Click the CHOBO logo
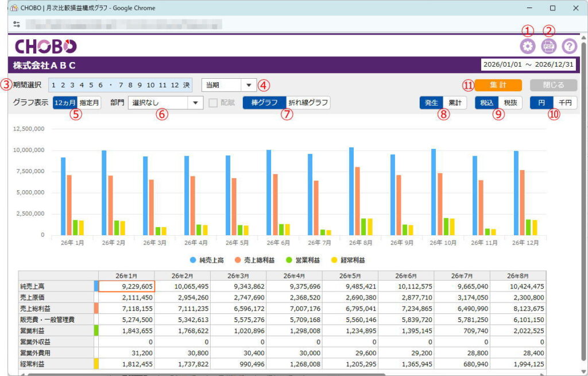This screenshot has width=588, height=376. [45, 47]
